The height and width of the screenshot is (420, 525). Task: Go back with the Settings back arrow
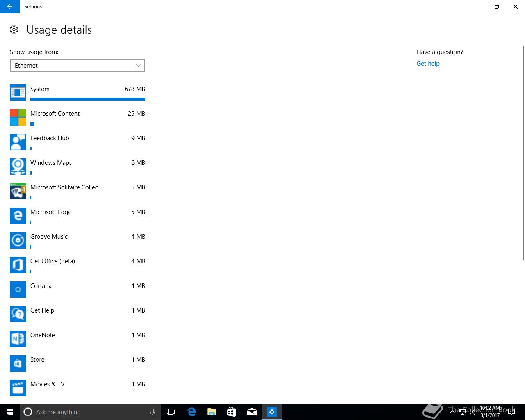10,7
